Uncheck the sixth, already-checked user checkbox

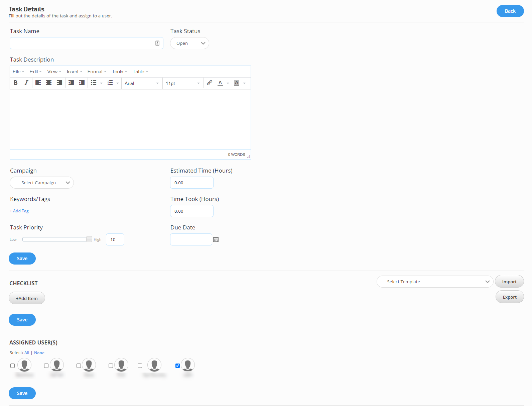(177, 366)
